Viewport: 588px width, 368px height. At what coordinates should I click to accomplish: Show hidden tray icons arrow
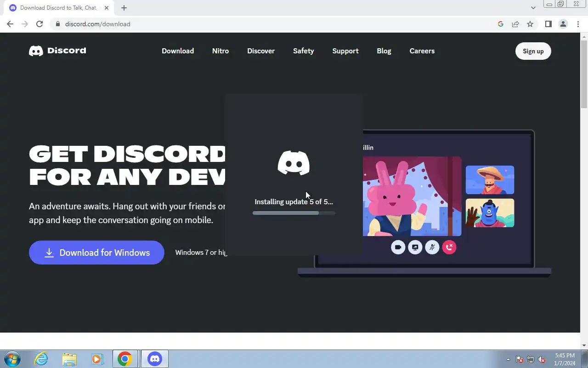pos(508,359)
